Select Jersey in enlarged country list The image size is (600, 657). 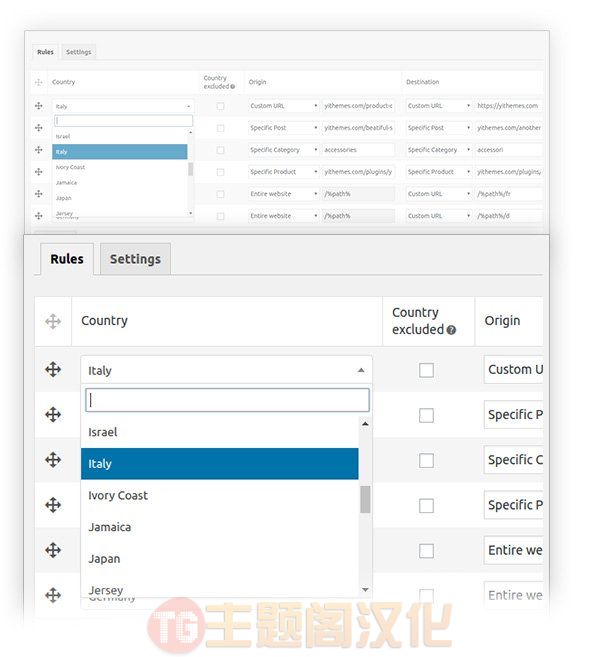point(220,588)
